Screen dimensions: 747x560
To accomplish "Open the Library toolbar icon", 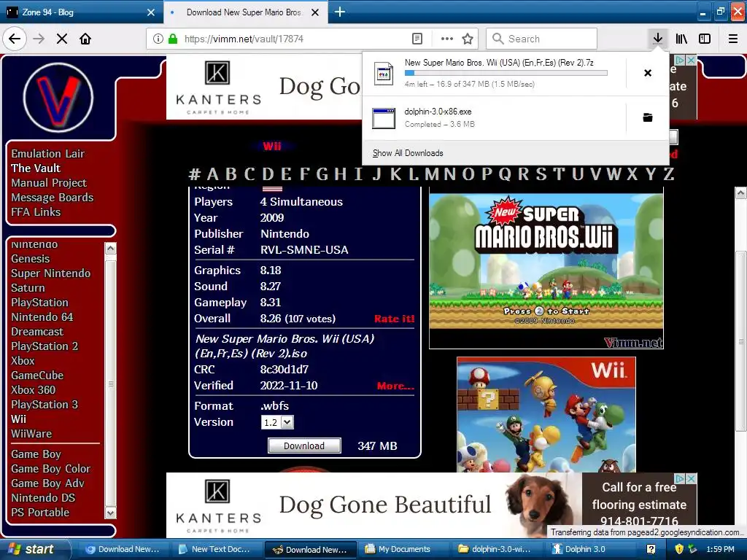I will (x=682, y=39).
